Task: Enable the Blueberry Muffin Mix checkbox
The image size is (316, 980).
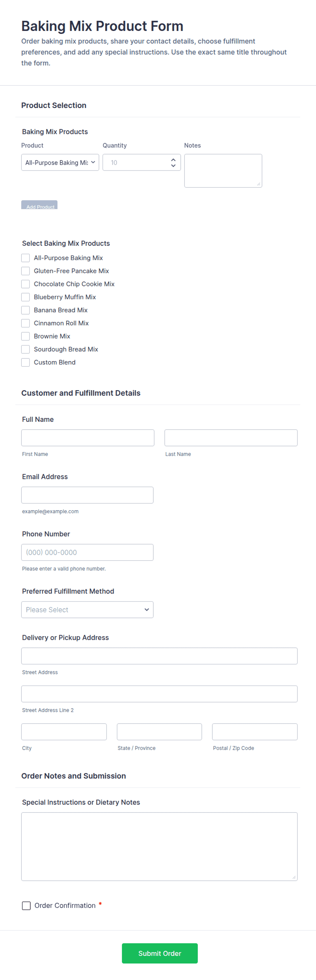Action: pos(25,297)
